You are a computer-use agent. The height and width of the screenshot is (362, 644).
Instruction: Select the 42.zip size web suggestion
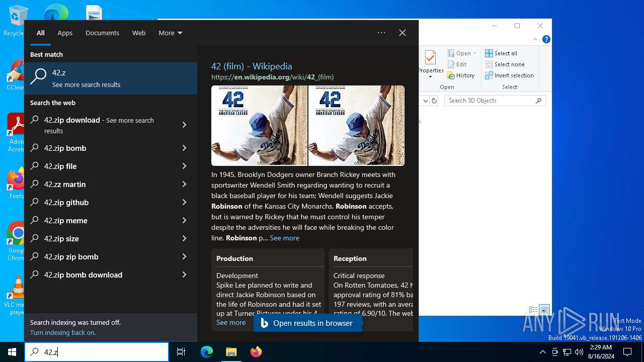coord(111,238)
